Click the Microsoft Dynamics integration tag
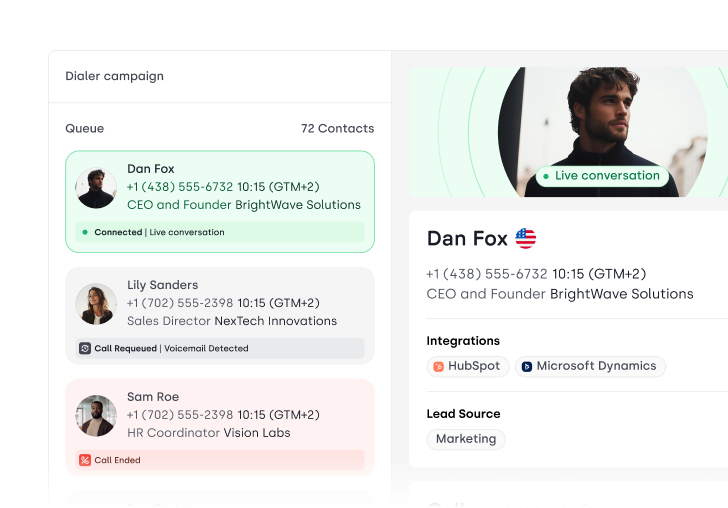The height and width of the screenshot is (508, 728). (590, 367)
